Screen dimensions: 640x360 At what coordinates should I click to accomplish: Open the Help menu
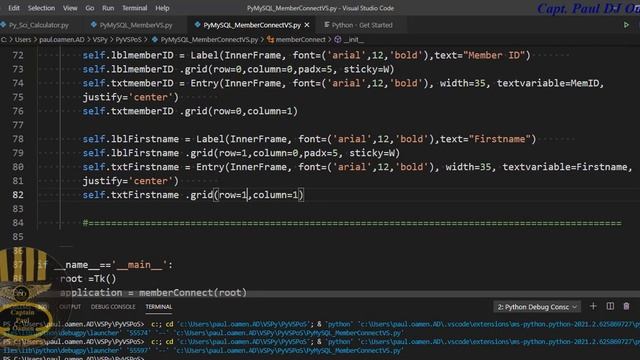tap(162, 8)
